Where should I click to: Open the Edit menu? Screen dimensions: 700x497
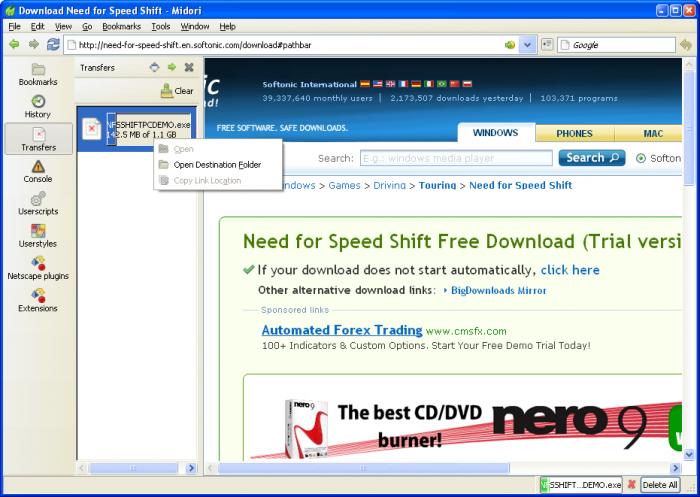click(38, 26)
